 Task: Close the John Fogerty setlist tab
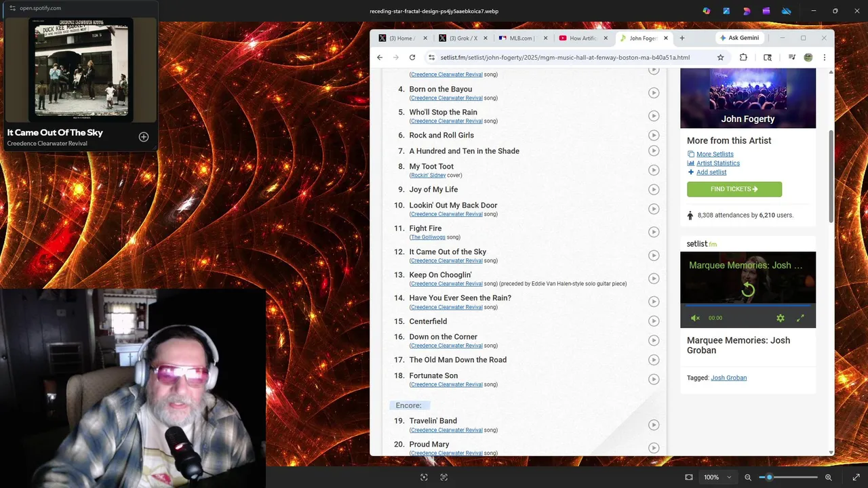pos(666,38)
